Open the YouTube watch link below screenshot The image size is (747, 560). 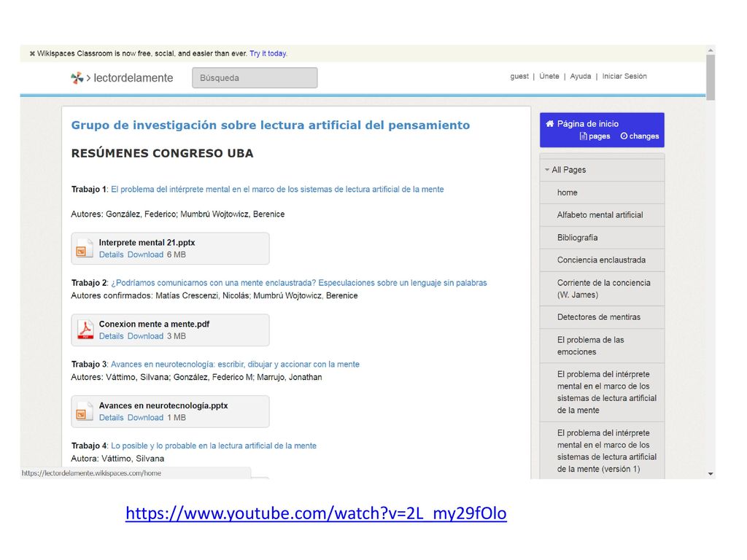[x=316, y=513]
